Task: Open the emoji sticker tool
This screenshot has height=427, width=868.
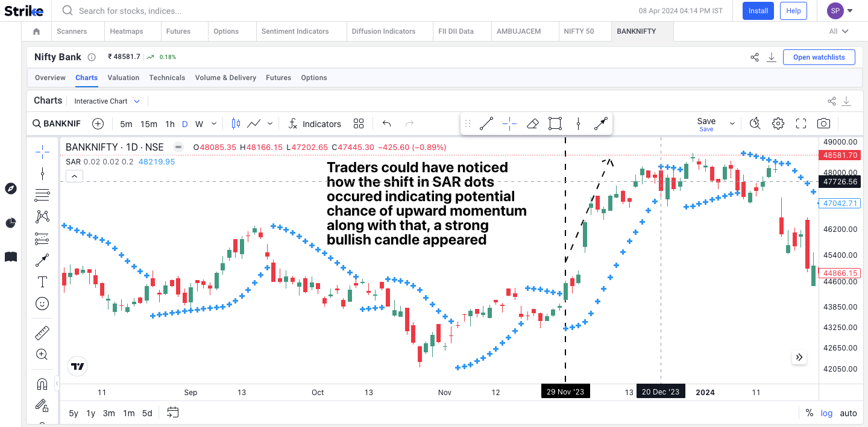Action: (42, 304)
